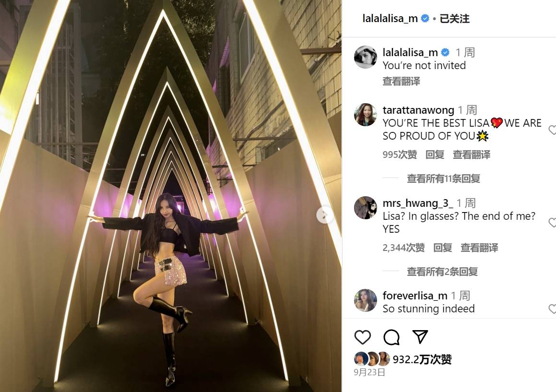Open lalalalisa_m profile avatar in caption
Viewport: 556px width, 392px height.
tap(366, 57)
